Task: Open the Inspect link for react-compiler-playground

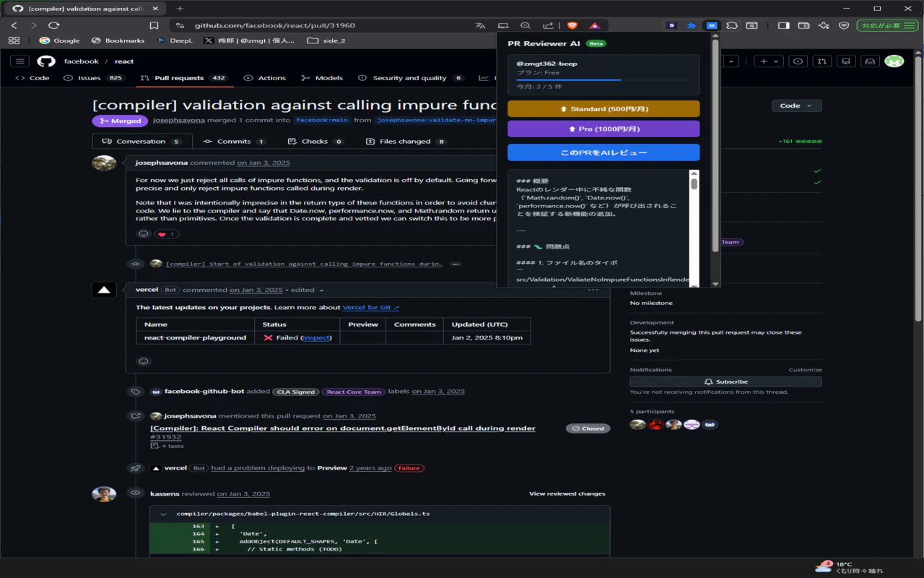Action: tap(316, 337)
